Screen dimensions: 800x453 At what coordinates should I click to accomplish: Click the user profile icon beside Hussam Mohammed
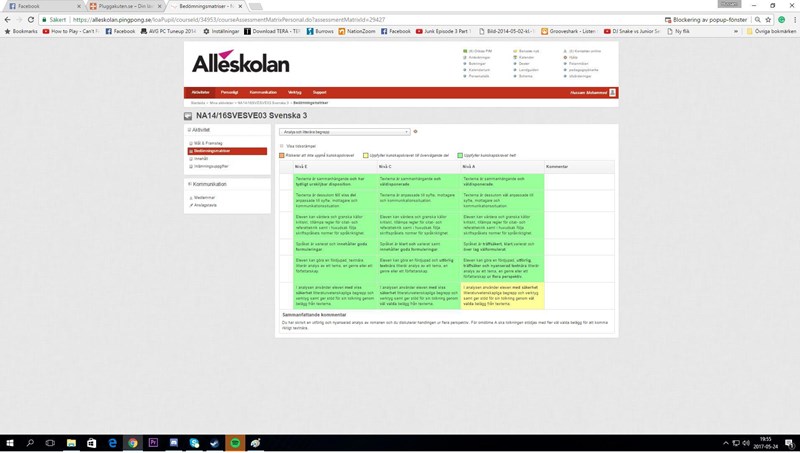pyautogui.click(x=612, y=93)
